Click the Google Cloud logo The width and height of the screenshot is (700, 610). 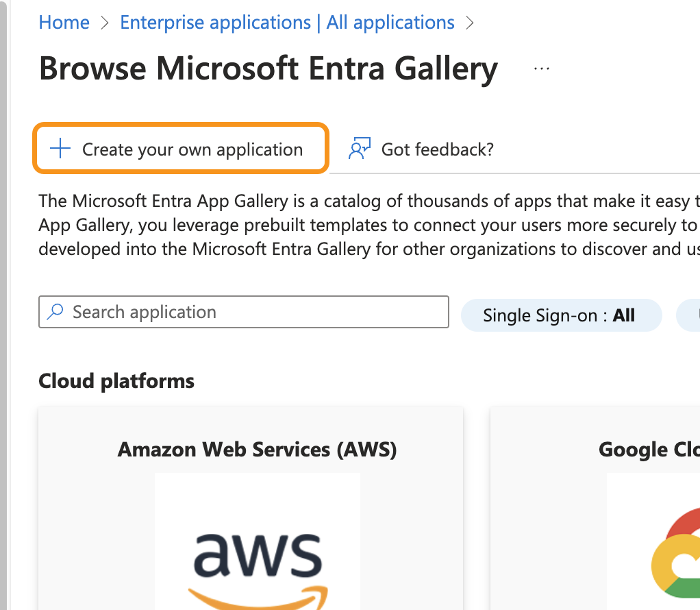[x=675, y=555]
